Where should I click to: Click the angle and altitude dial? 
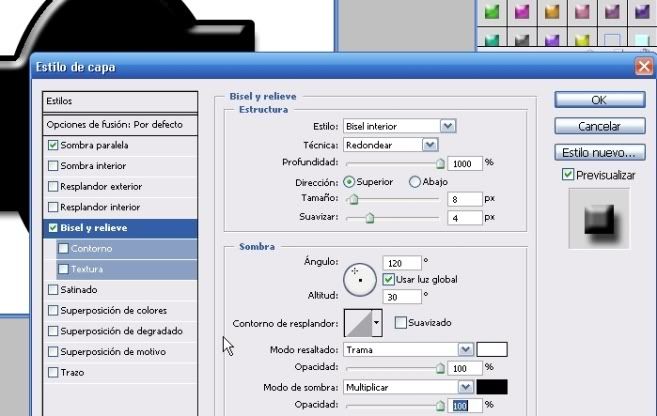pos(360,279)
